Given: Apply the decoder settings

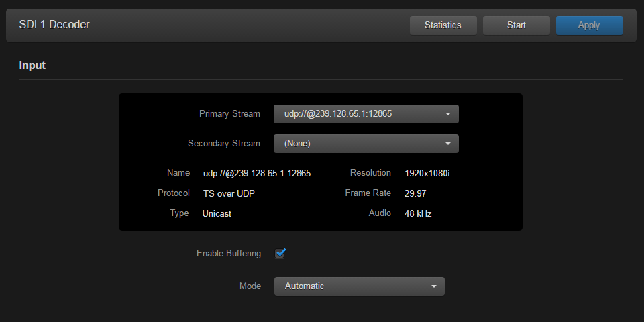Looking at the screenshot, I should pyautogui.click(x=589, y=25).
